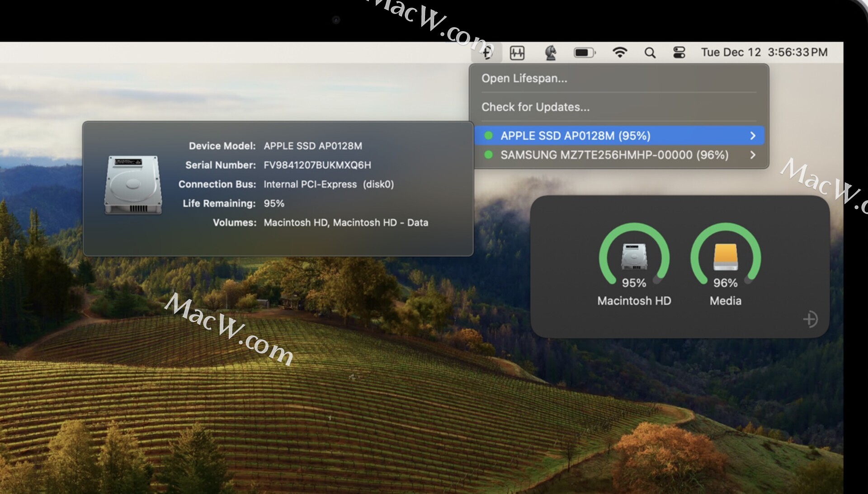The image size is (868, 494).
Task: Click green status dot for APPLE SSD
Action: coord(488,136)
